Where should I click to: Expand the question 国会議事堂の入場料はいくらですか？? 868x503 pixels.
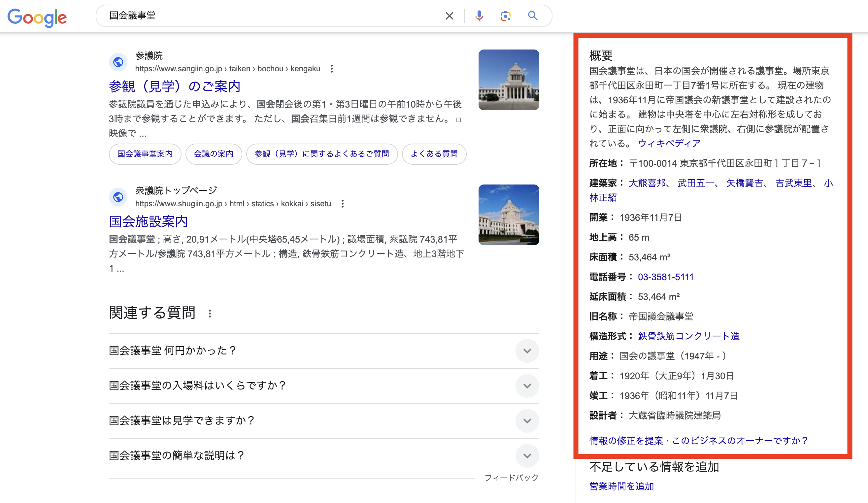coord(324,386)
